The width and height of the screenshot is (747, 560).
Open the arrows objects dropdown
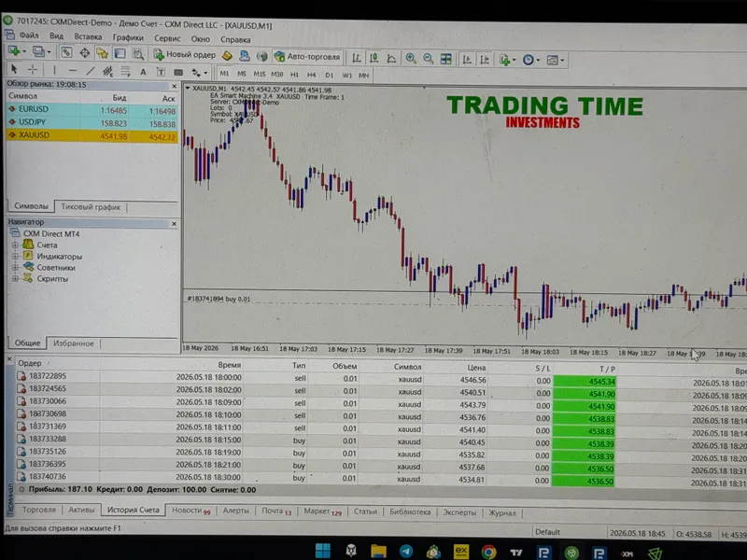[x=199, y=73]
